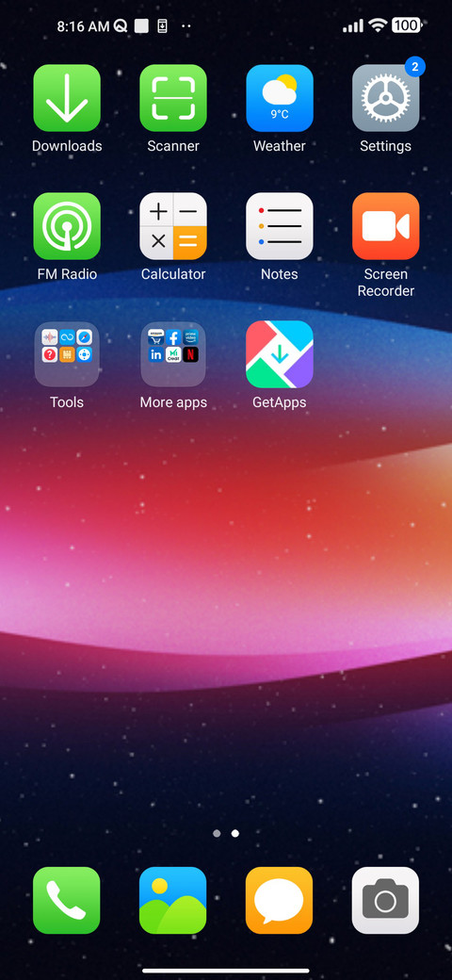Viewport: 452px width, 980px height.
Task: Tap the Prime Video icon in More apps
Action: pyautogui.click(x=190, y=337)
